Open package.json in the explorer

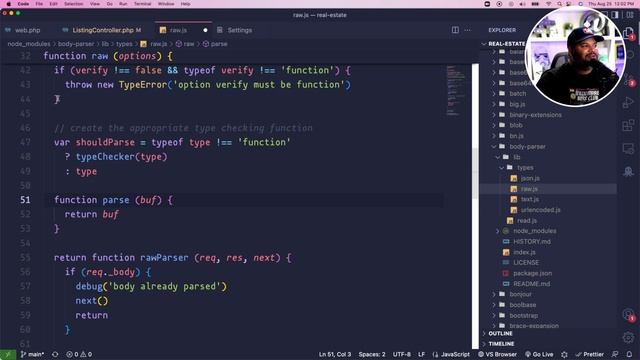coord(532,273)
